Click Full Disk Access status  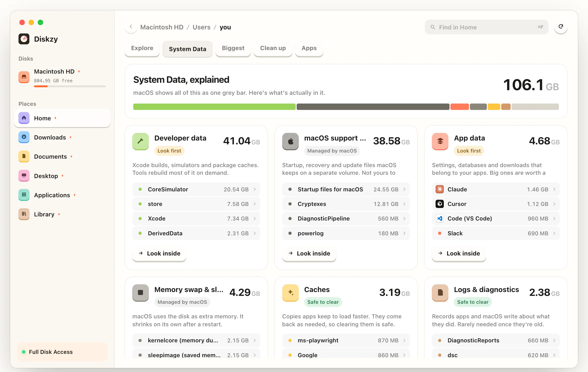62,352
